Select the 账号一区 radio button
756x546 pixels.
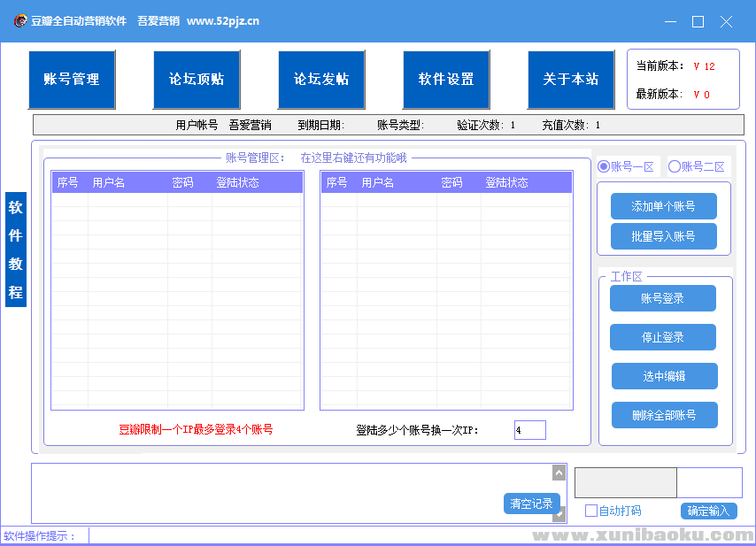[605, 166]
